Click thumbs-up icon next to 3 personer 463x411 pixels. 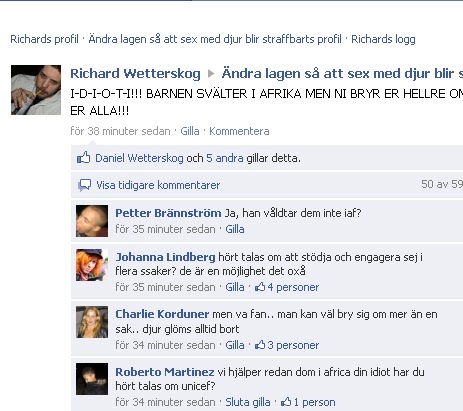(260, 345)
